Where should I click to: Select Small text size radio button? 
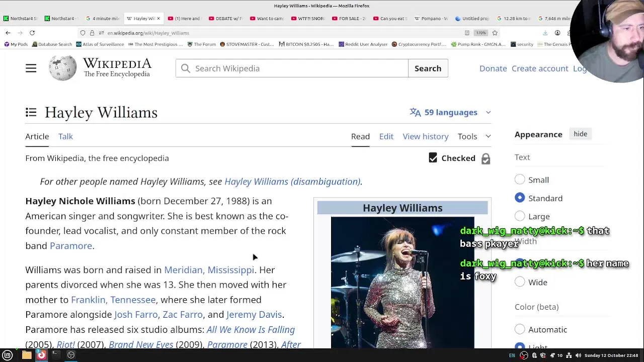520,179
